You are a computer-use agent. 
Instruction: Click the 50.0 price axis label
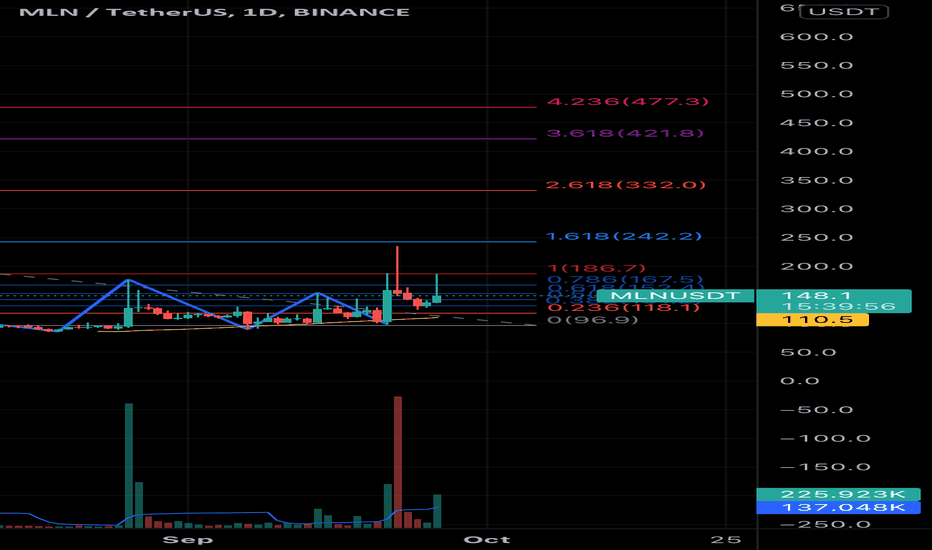(x=808, y=353)
